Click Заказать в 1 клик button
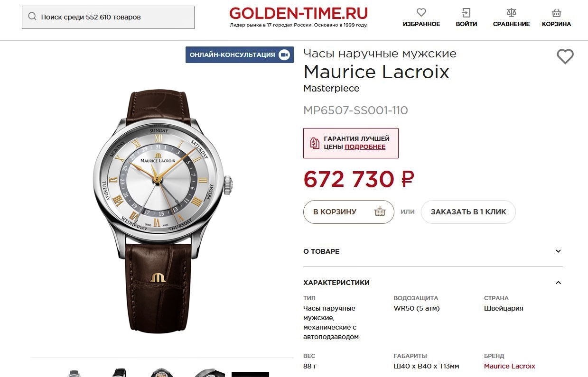Screen dimensions: 588x377 468,212
